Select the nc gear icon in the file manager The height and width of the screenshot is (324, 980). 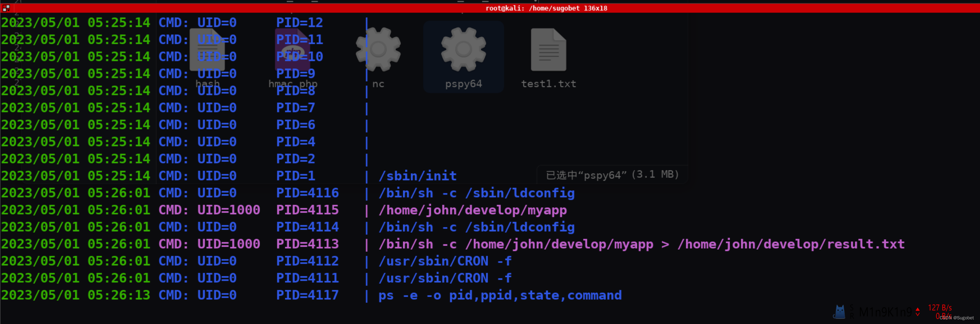378,49
